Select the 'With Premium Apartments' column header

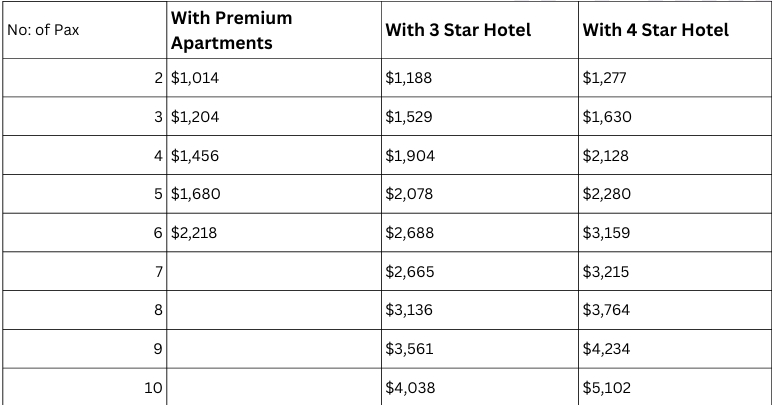[231, 30]
